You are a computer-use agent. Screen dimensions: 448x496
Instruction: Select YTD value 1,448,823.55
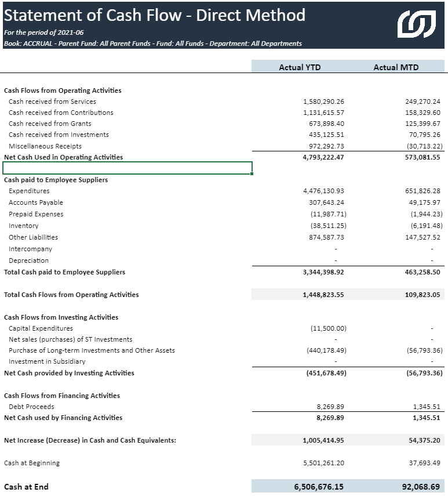click(323, 295)
